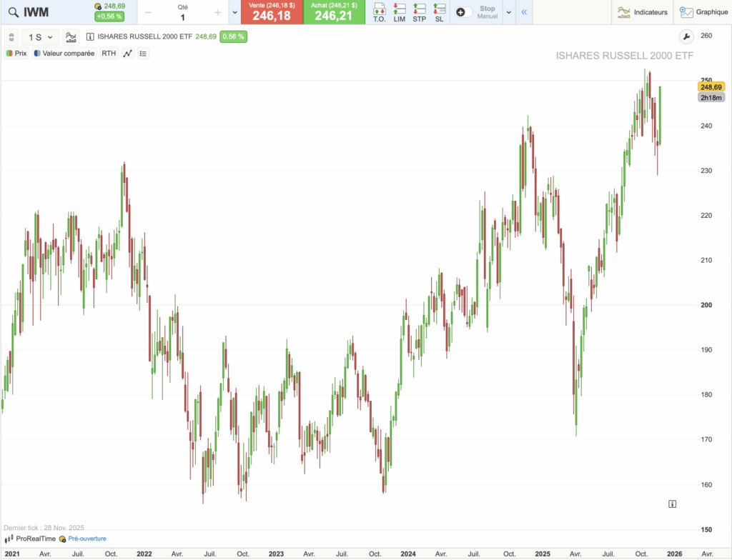Collapse the trading panel with the chevrons
This screenshot has width=732, height=560.
[x=524, y=11]
